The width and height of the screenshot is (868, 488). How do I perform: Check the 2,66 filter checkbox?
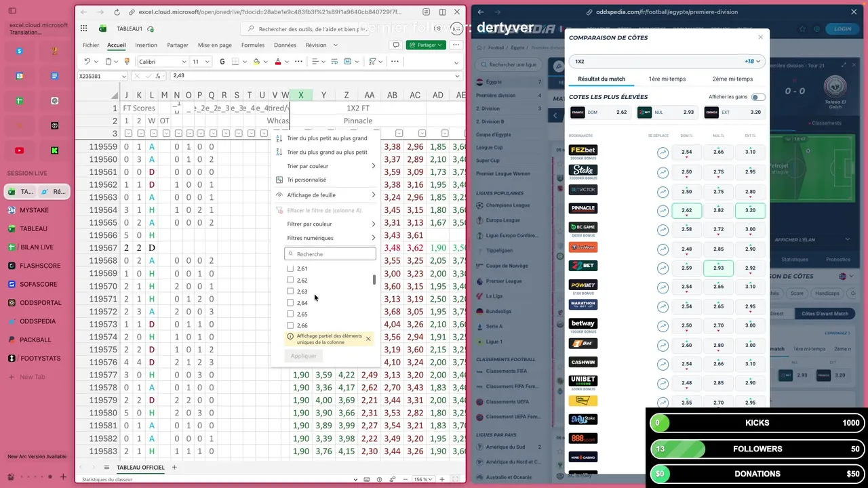click(x=290, y=325)
